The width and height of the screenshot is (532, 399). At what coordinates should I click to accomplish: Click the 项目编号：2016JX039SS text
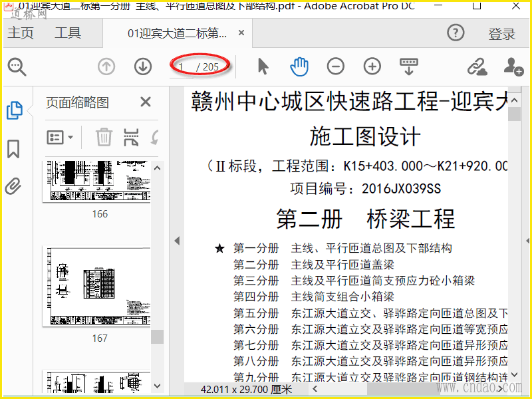(365, 189)
